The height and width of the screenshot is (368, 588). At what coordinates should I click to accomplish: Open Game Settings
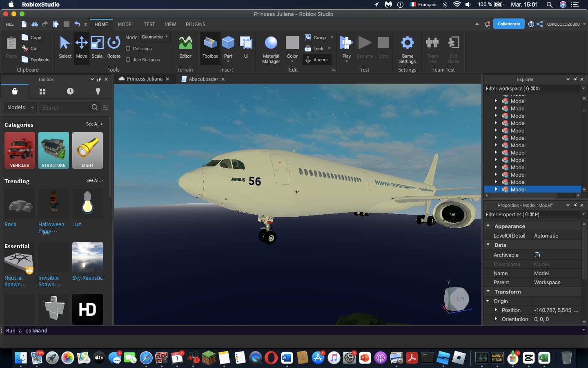coord(407,49)
